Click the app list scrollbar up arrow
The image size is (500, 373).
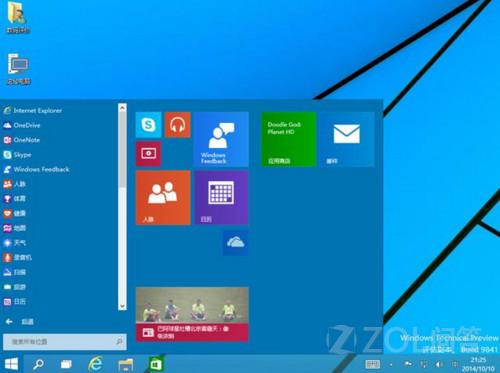point(122,108)
